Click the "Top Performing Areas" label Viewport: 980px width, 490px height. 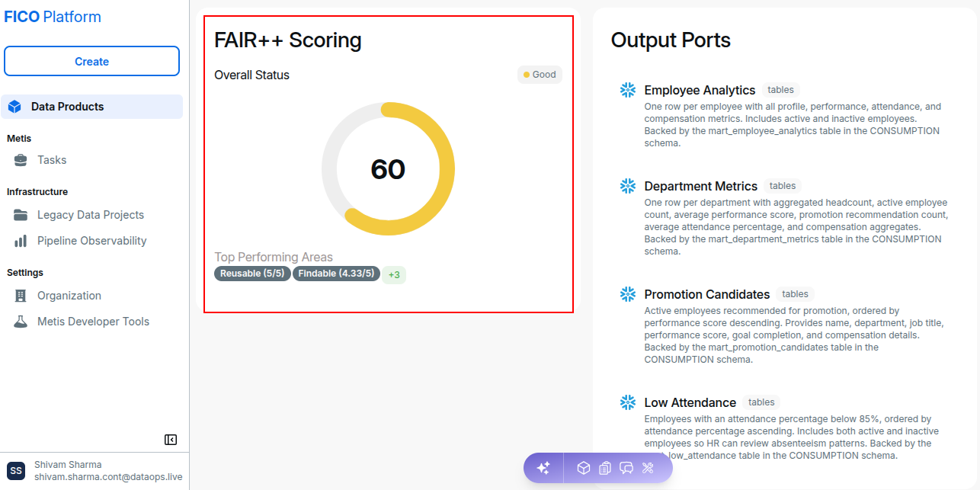click(x=274, y=258)
